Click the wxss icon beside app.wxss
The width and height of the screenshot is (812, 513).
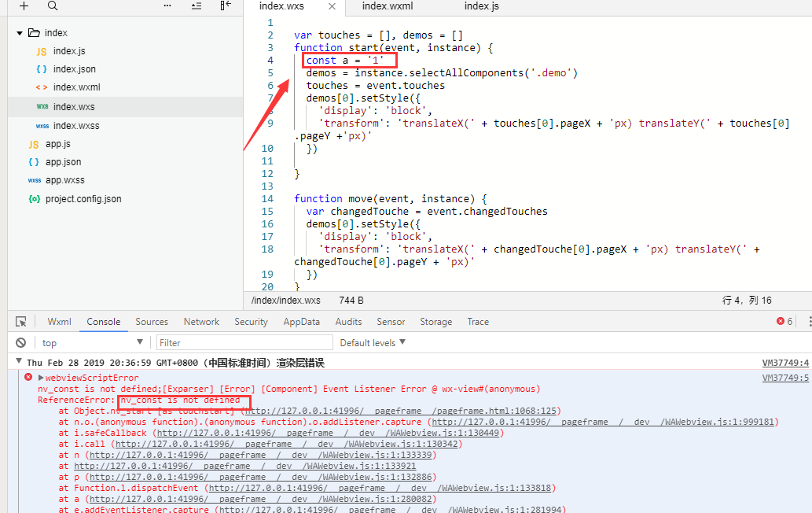[35, 180]
